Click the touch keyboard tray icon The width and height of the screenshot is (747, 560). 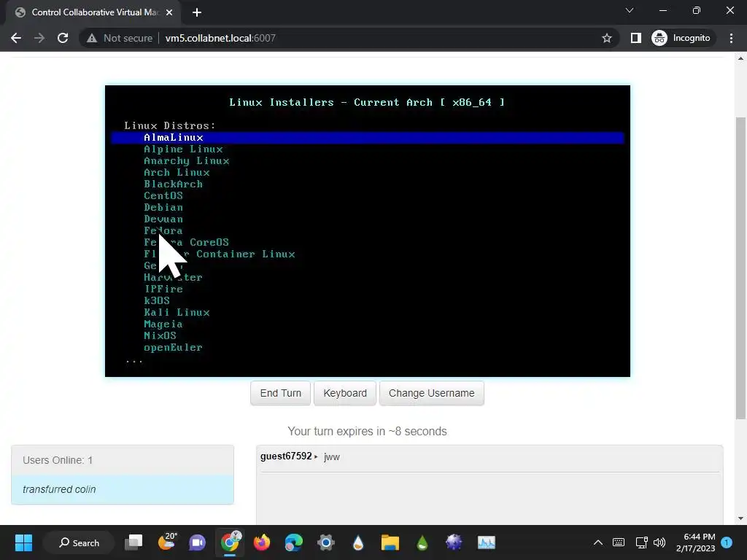click(619, 542)
